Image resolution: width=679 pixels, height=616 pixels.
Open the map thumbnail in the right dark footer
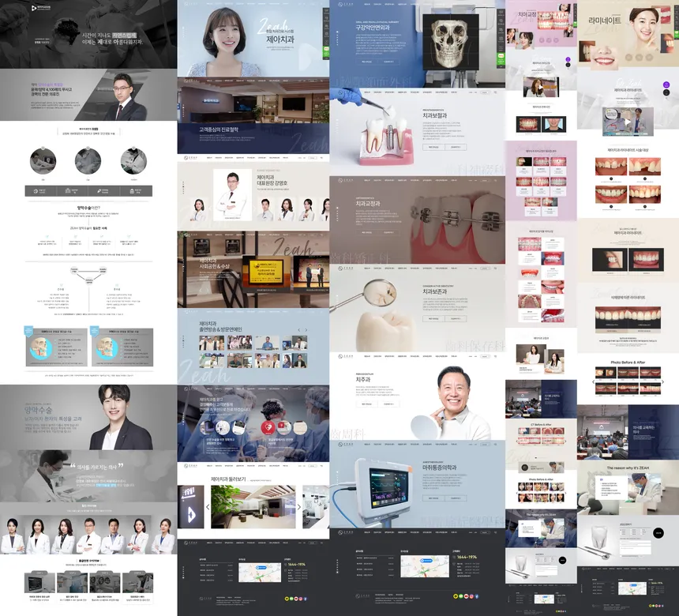[425, 566]
